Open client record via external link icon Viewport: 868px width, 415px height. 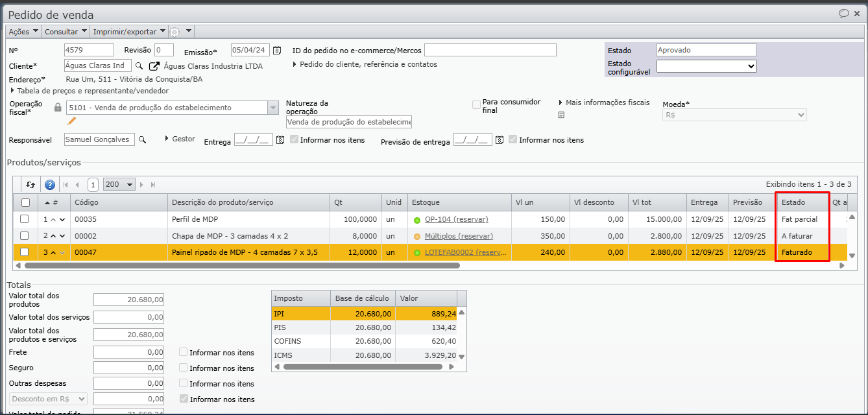tap(154, 65)
